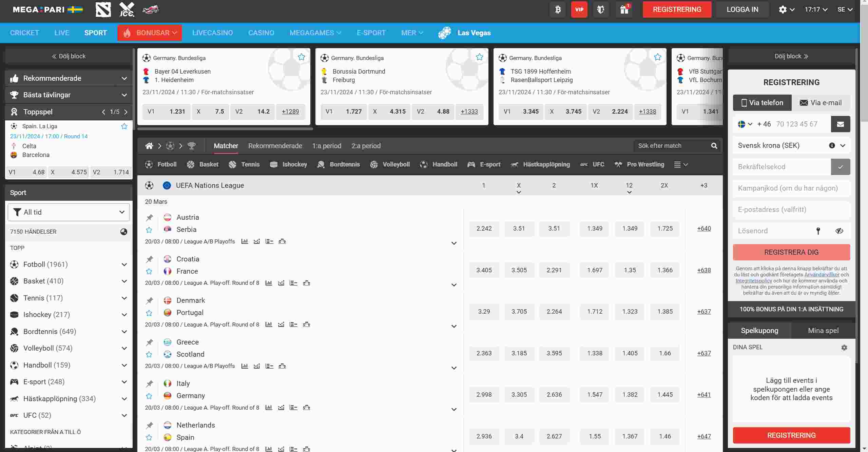
Task: Pin the Austria vs Serbia match
Action: click(149, 218)
